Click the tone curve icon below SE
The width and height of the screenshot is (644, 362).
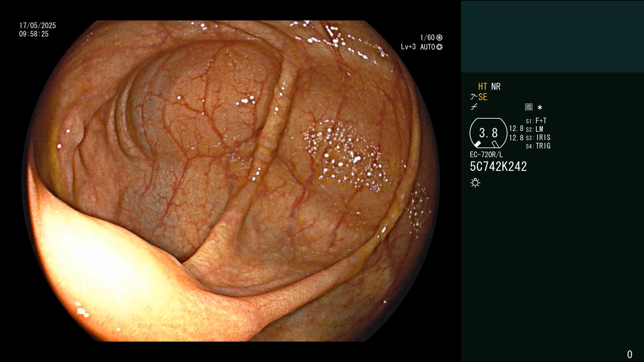474,107
